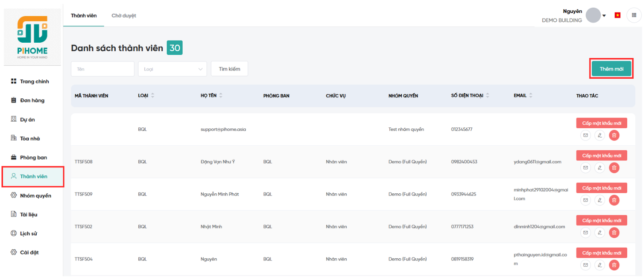This screenshot has width=644, height=280.
Task: Sort by the Họ tên column
Action: 221,95
